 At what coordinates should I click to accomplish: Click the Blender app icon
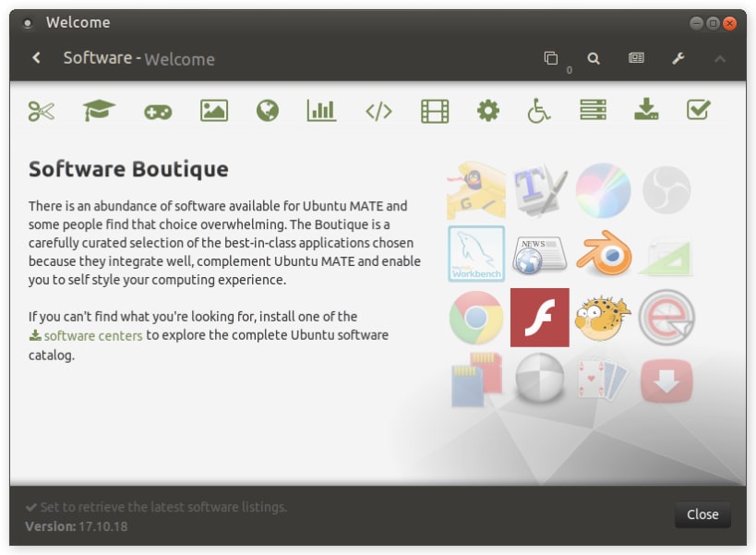(x=604, y=253)
